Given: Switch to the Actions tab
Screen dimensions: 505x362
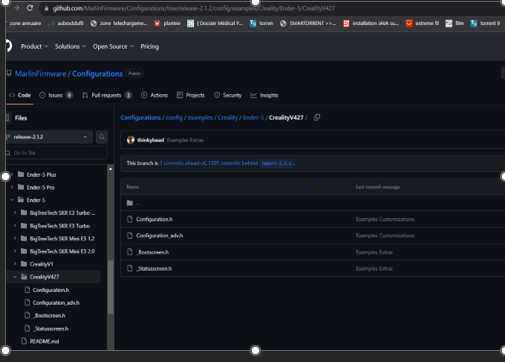Looking at the screenshot, I should pos(154,95).
